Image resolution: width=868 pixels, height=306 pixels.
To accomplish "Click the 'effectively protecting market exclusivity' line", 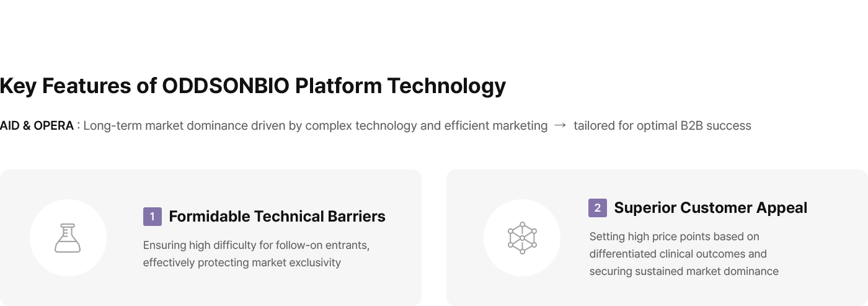I will (x=242, y=263).
